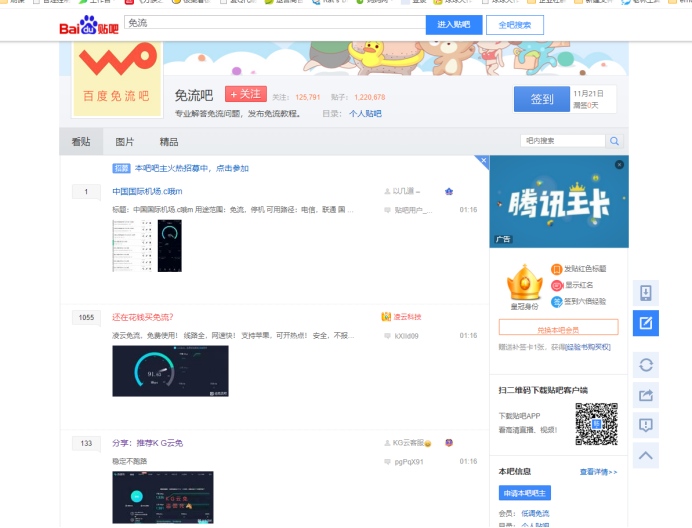The image size is (692, 528).
Task: Expand bar info via 查看详情>>
Action: [x=598, y=471]
